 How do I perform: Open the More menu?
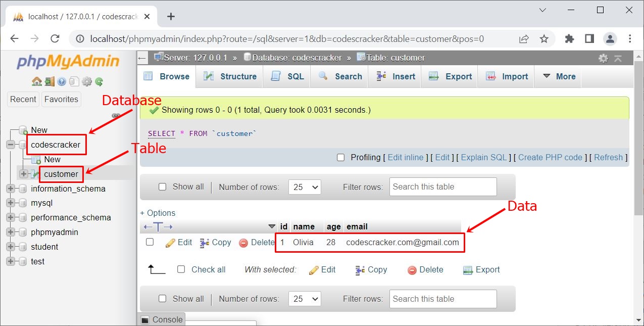coord(562,76)
